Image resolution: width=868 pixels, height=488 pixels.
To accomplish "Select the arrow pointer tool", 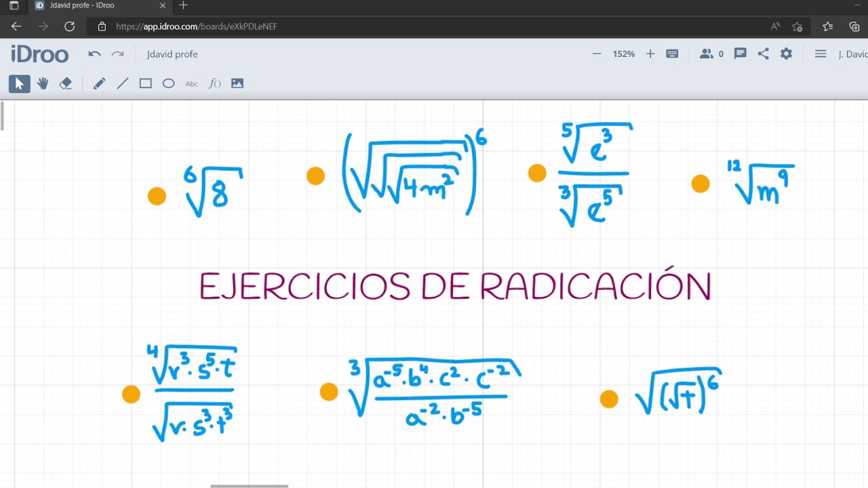I will point(19,83).
